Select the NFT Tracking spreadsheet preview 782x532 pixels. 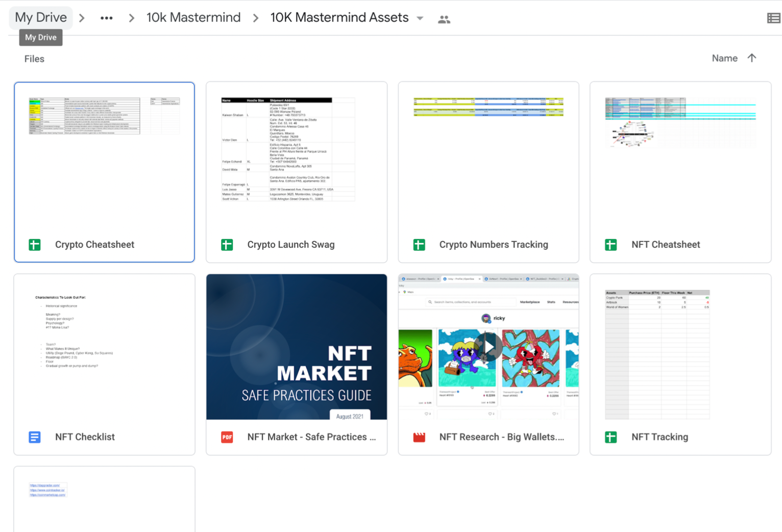pyautogui.click(x=680, y=347)
